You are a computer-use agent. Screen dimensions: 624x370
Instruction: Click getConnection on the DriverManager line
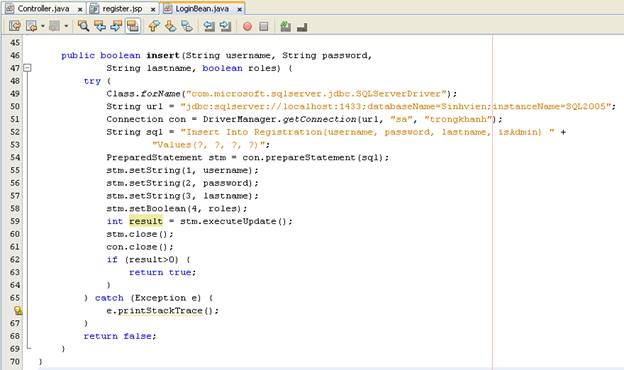[319, 119]
